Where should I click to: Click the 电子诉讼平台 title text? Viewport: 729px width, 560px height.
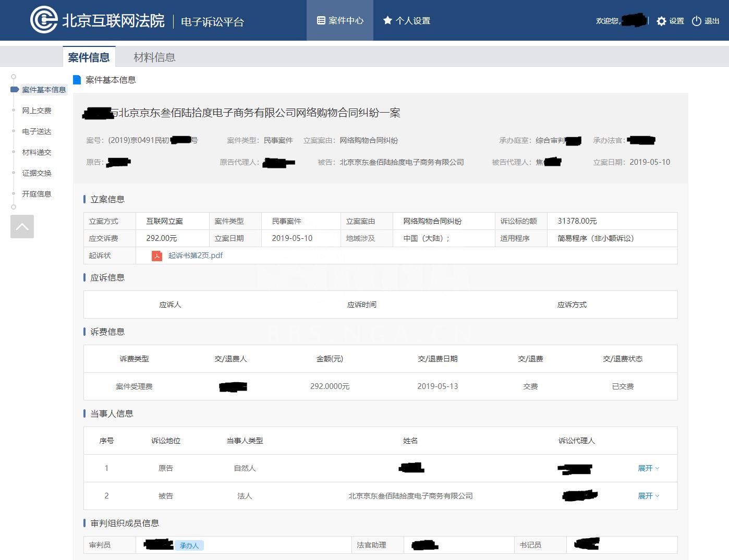[x=212, y=22]
